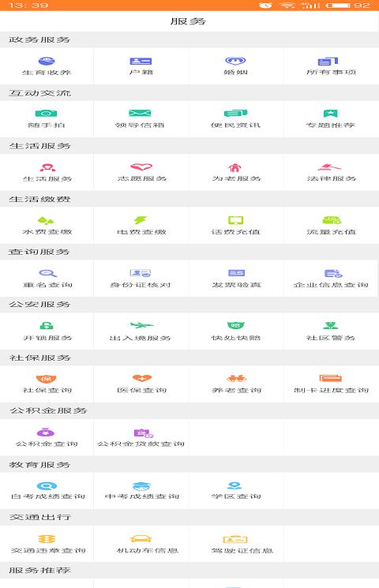Screen dimensions: 379x588
Task: Open 身份证核对 ID check icon
Action: coord(141,273)
